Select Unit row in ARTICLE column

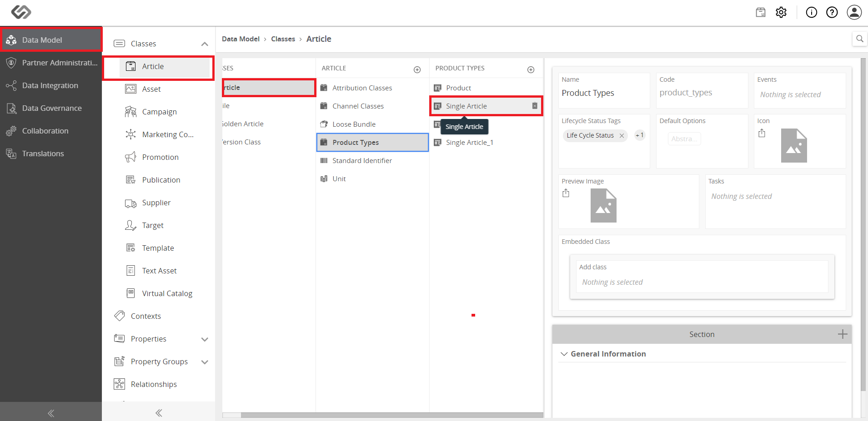[x=372, y=178]
